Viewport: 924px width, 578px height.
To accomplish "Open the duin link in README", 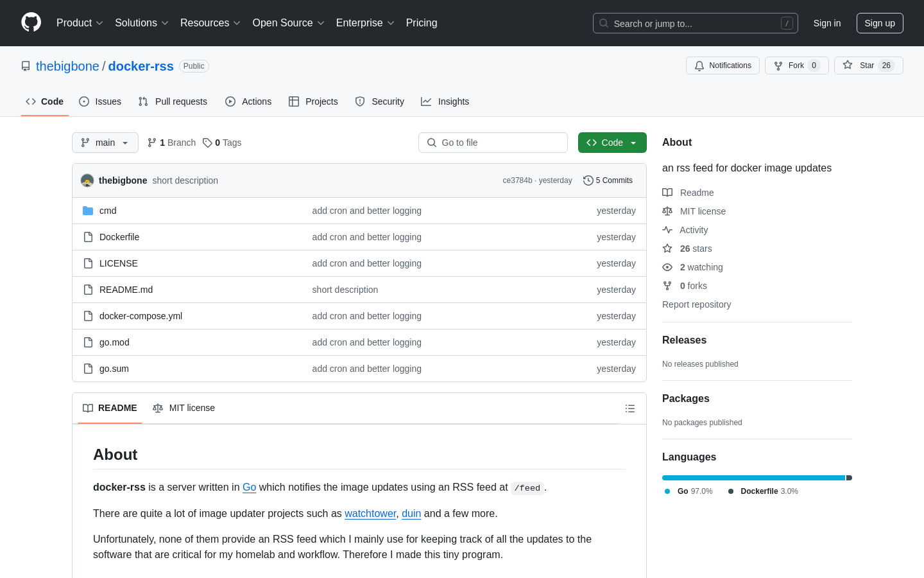I will 411,514.
